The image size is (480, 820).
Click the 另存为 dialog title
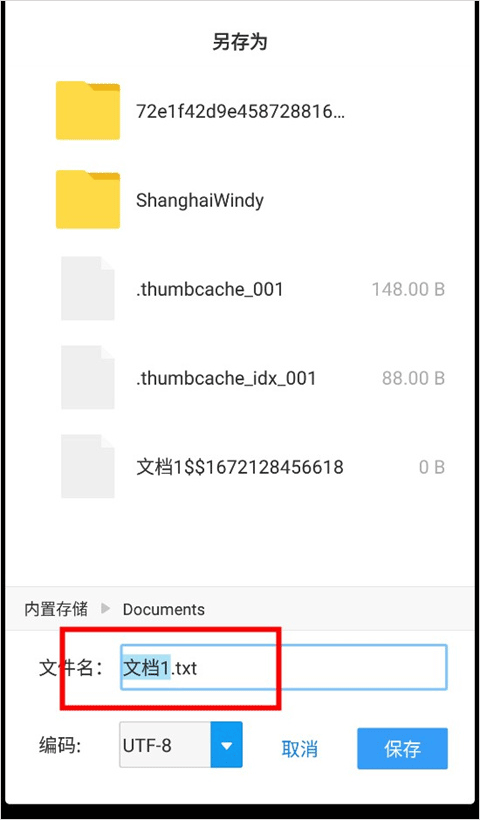tap(240, 41)
